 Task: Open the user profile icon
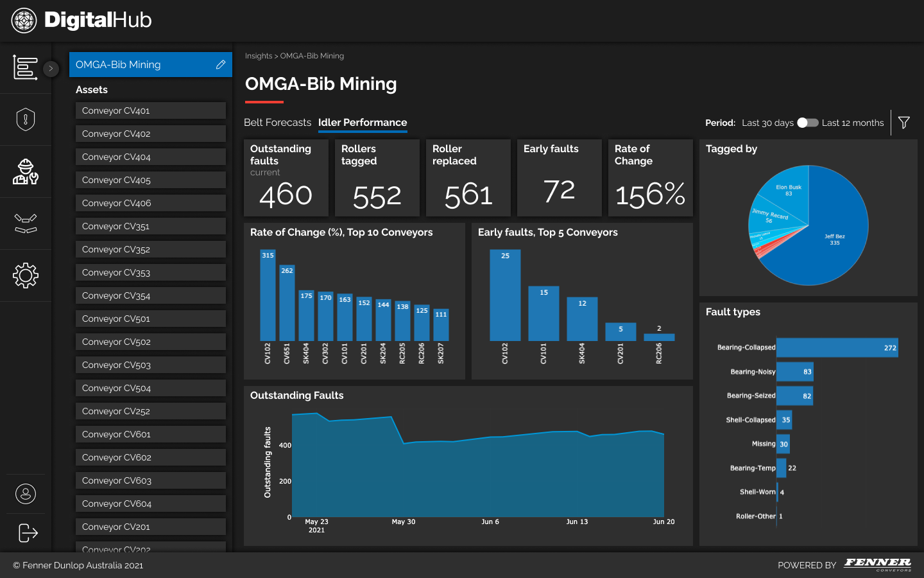coord(25,494)
